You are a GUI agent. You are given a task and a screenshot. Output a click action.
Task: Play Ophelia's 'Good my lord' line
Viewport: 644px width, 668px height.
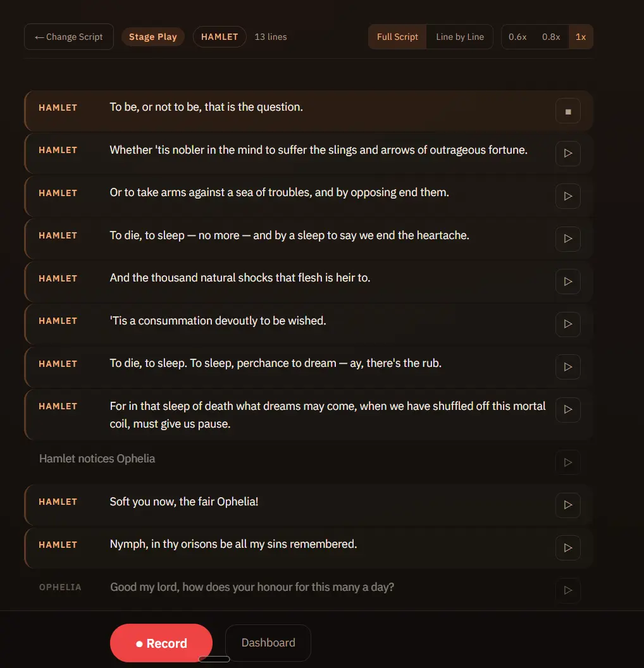[567, 590]
